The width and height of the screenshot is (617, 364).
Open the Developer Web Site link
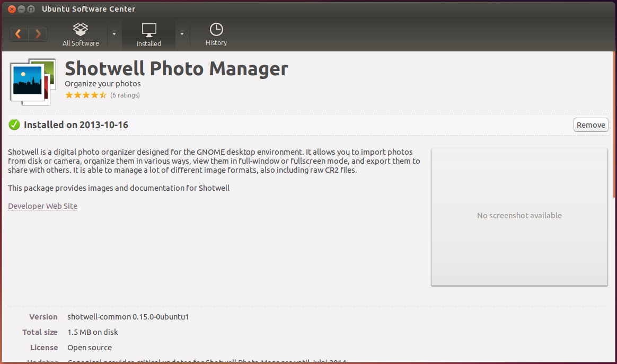(x=42, y=206)
